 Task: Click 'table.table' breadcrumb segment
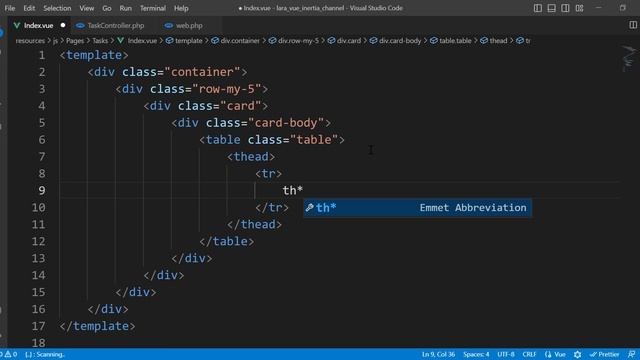point(455,40)
